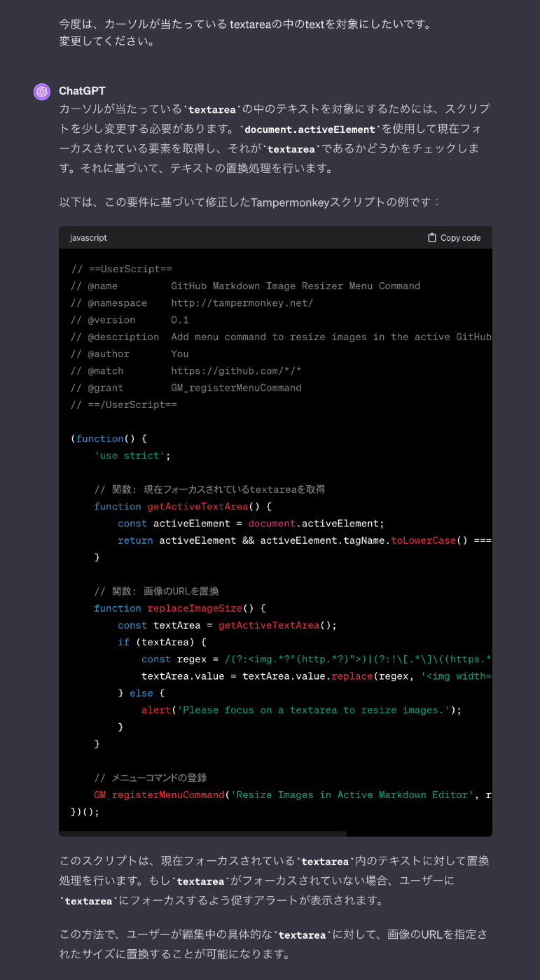The height and width of the screenshot is (980, 540).
Task: Click the '// ==/UserScript==' closing line
Action: point(124,405)
